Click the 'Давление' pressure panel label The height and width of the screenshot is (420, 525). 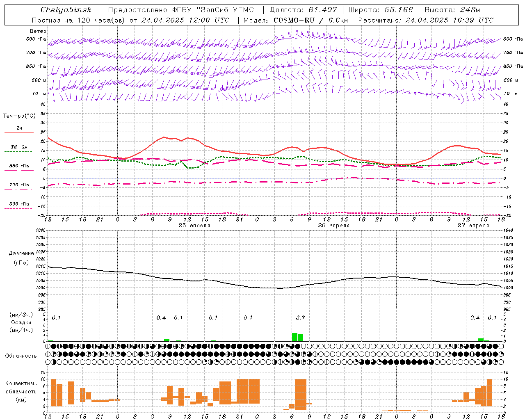click(21, 253)
